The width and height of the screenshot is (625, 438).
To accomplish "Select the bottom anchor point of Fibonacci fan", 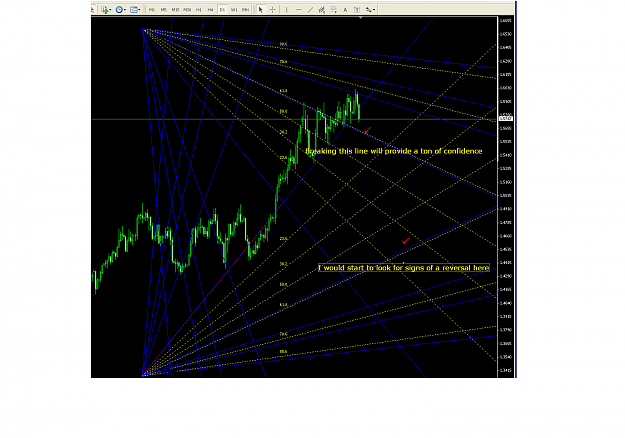I will [143, 375].
